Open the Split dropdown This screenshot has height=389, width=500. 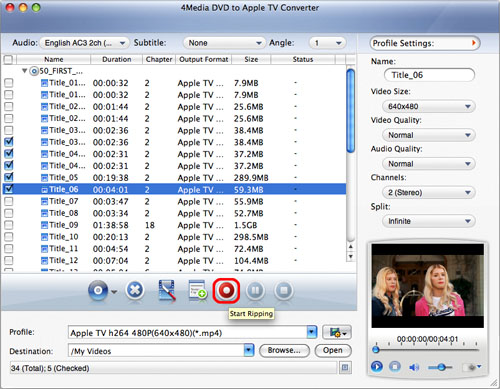click(x=429, y=221)
